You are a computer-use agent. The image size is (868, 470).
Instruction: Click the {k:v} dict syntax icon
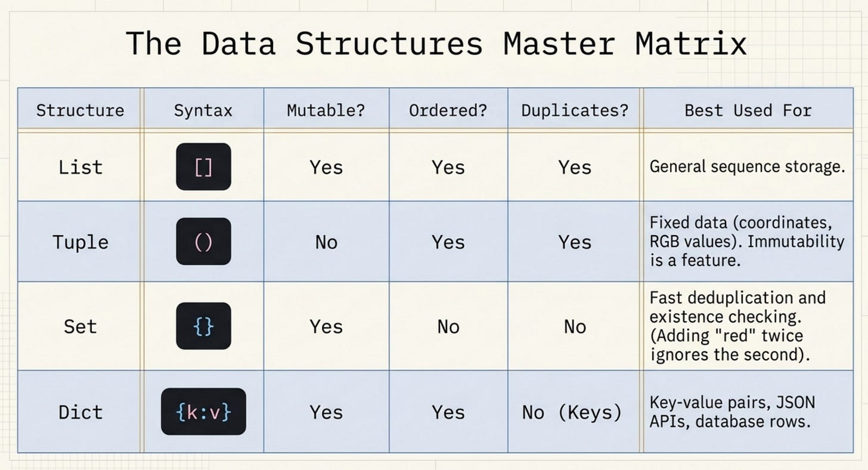pyautogui.click(x=203, y=412)
